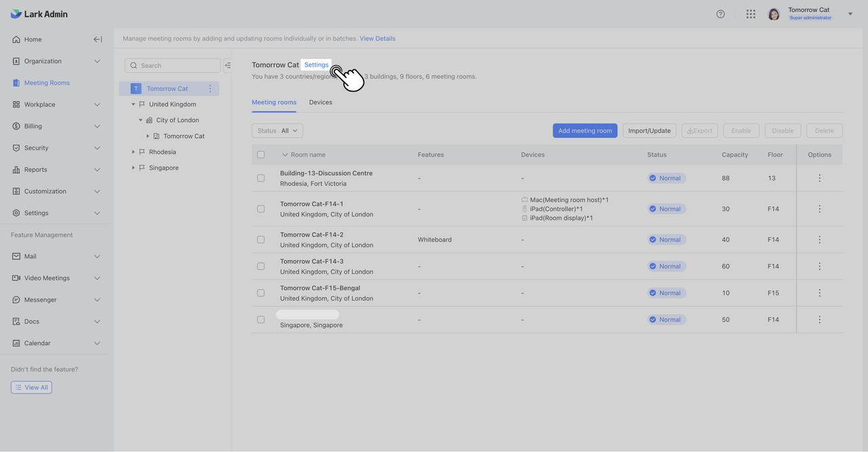
Task: Select the Tomorrow Cat-F15-Bengal row checkbox
Action: (x=261, y=293)
